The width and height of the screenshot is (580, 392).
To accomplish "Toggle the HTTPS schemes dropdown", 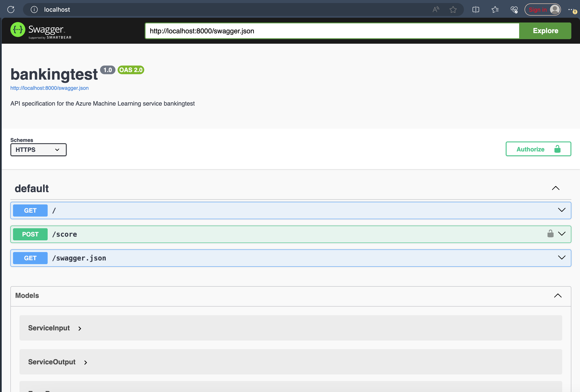I will coord(38,150).
